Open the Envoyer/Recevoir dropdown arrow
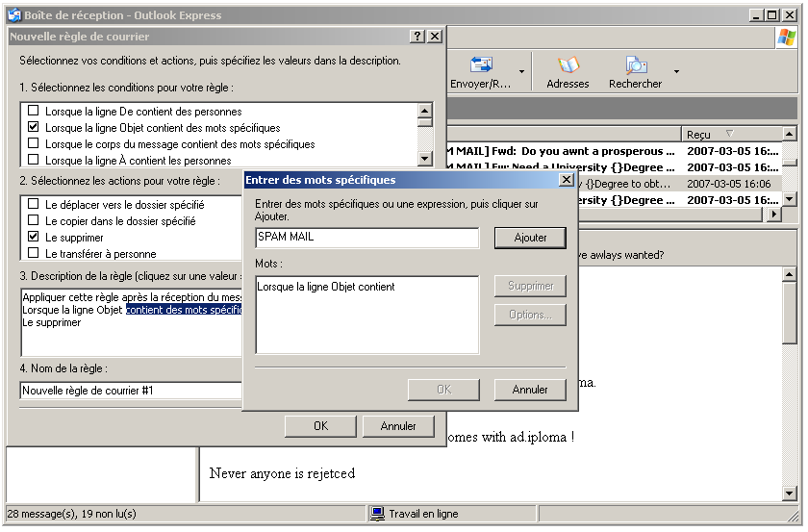The image size is (808, 532). click(521, 71)
